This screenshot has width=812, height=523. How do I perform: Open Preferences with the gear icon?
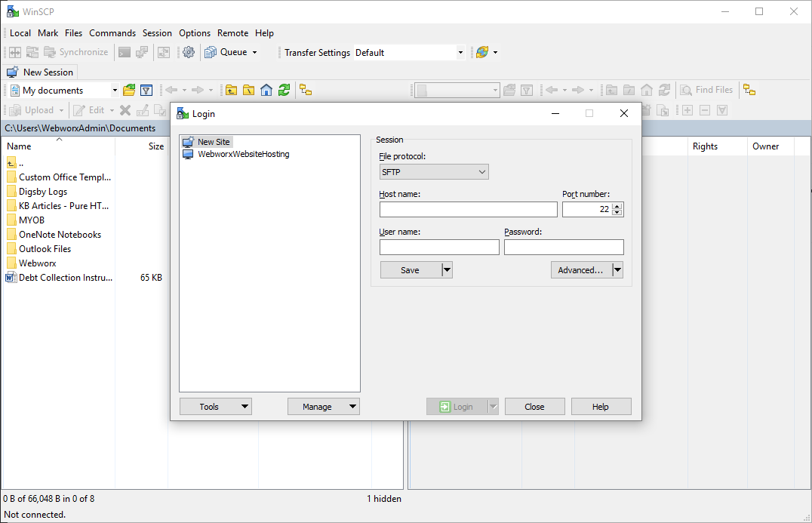click(x=189, y=52)
